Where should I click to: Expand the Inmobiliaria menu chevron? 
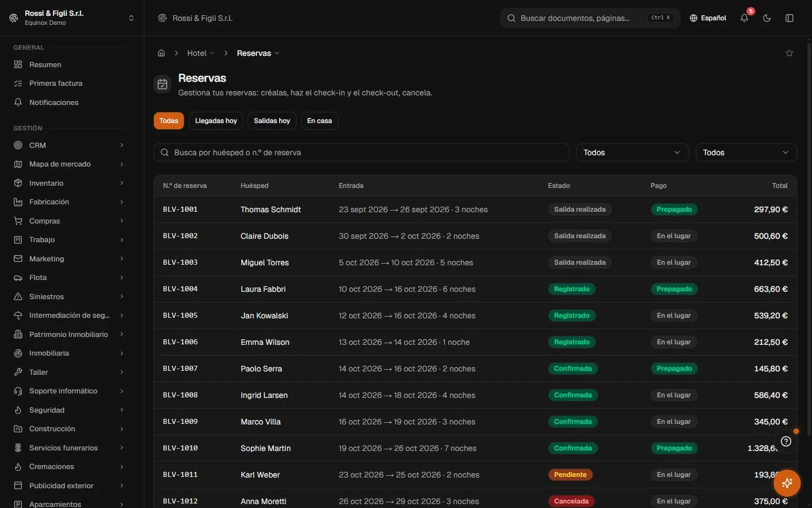(122, 353)
